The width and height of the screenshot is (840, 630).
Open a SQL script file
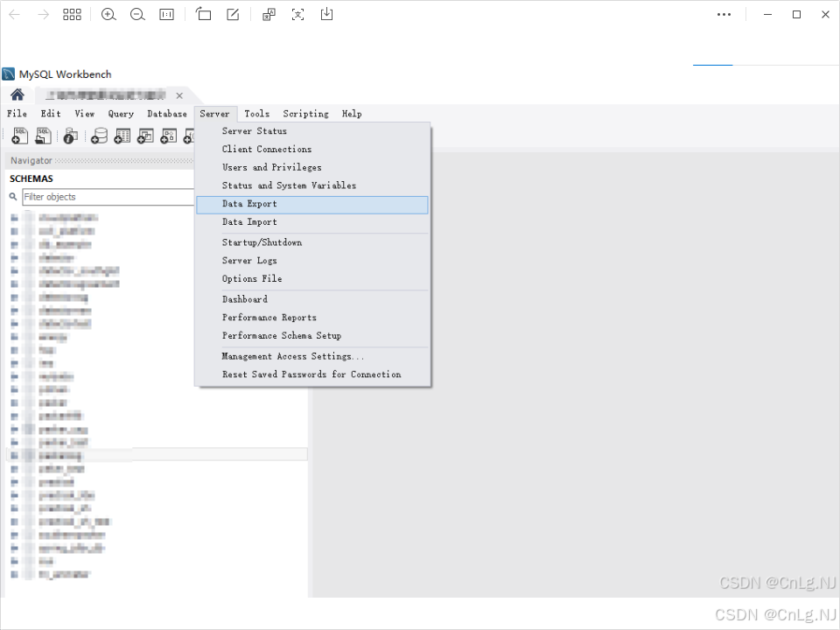click(x=43, y=136)
